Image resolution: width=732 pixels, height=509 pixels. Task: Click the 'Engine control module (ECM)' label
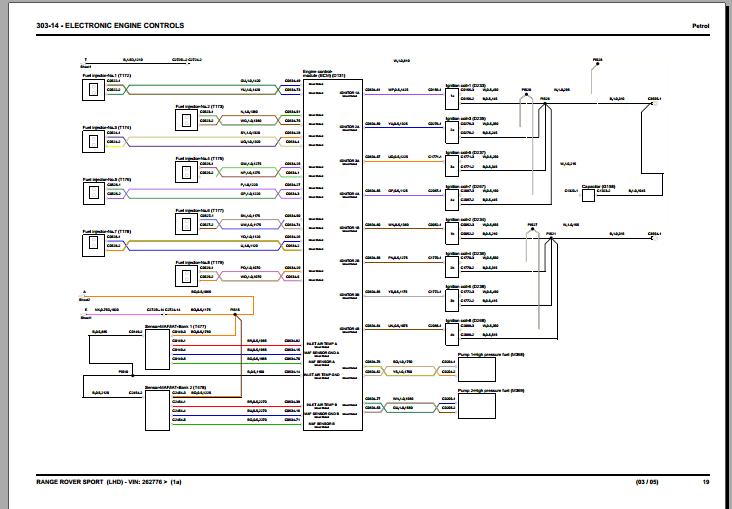(x=324, y=74)
